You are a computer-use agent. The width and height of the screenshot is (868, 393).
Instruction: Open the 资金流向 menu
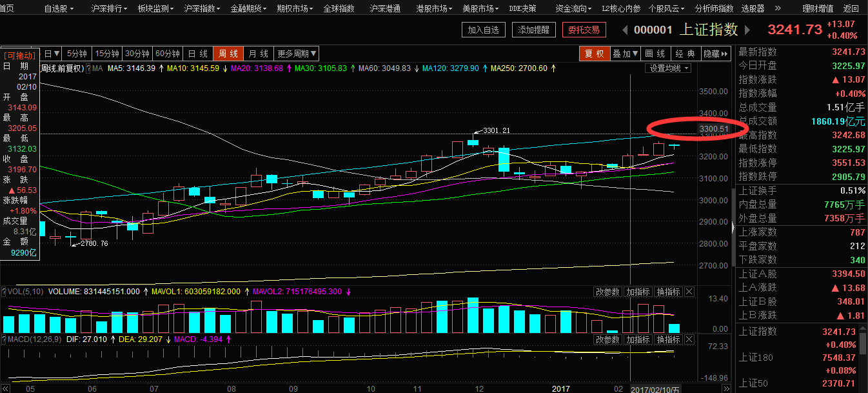point(574,8)
